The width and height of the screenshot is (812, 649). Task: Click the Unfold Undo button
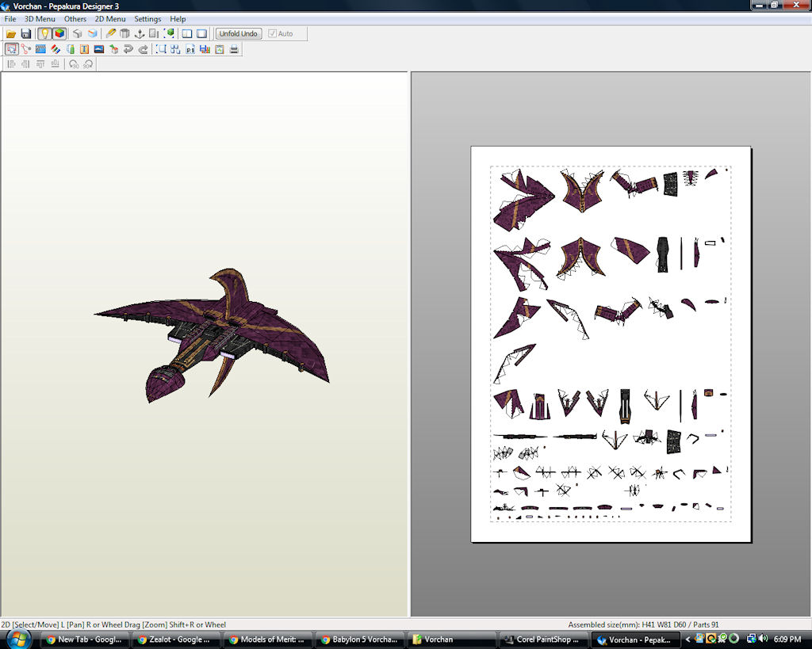pyautogui.click(x=238, y=33)
